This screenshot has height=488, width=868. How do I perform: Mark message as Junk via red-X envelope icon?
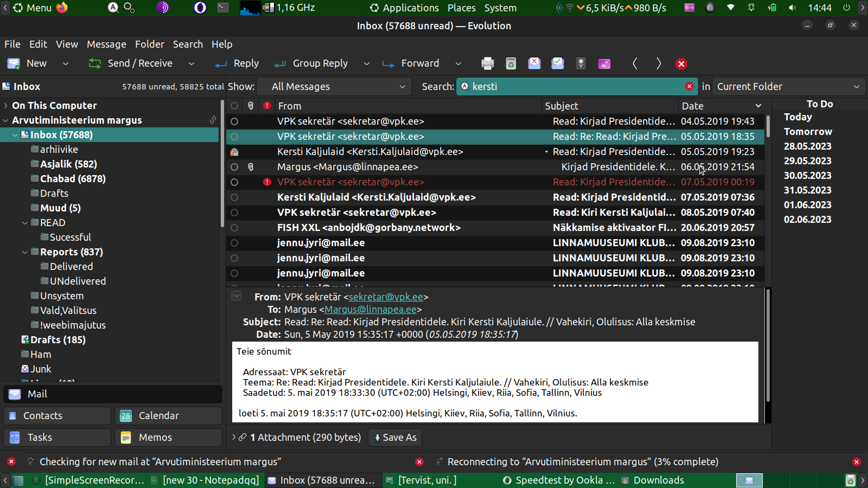coord(534,63)
